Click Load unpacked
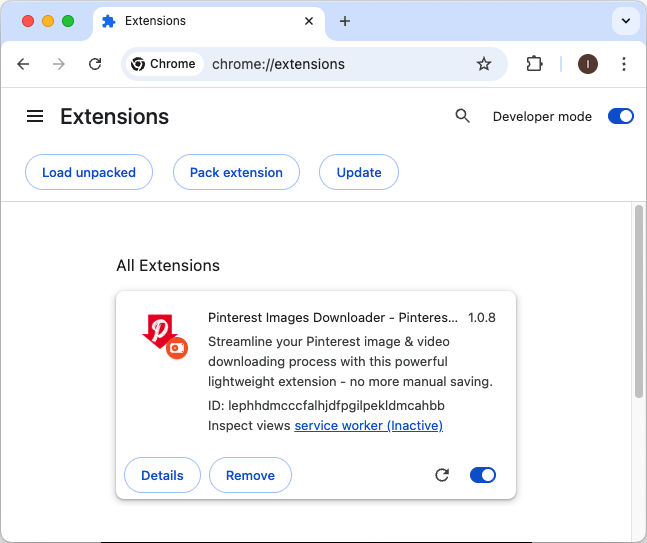 [89, 172]
